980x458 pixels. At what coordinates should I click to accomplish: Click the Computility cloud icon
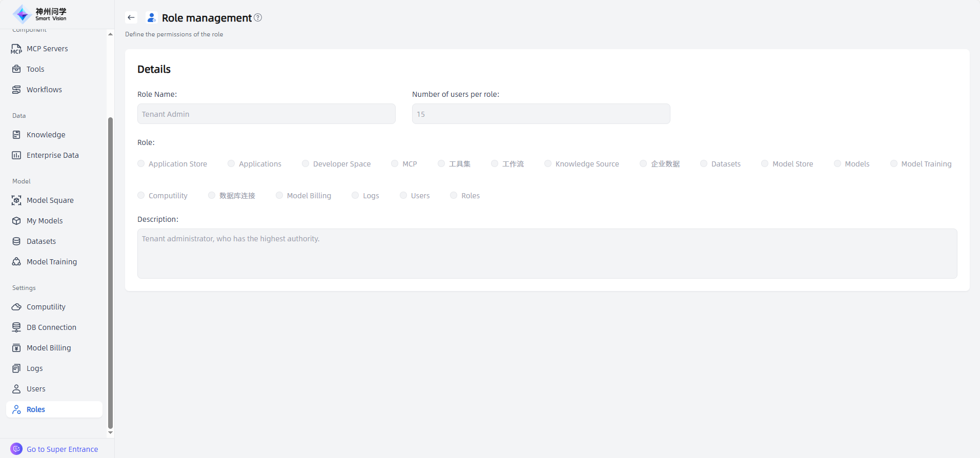coord(16,307)
